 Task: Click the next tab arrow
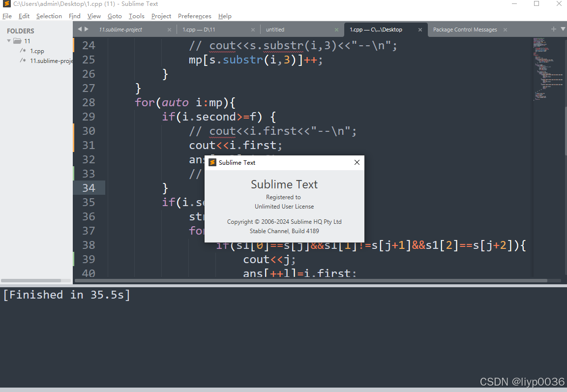(87, 29)
